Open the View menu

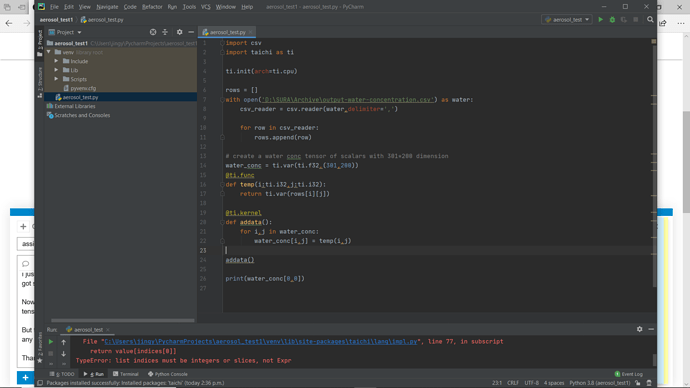coord(84,7)
